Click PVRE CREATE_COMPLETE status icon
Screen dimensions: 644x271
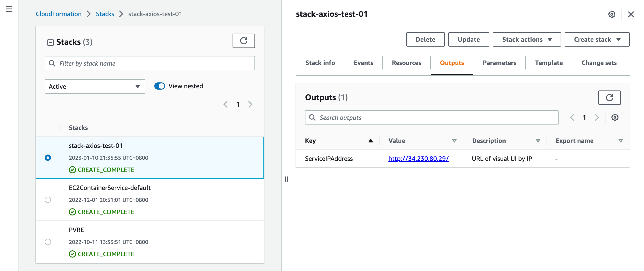point(72,254)
